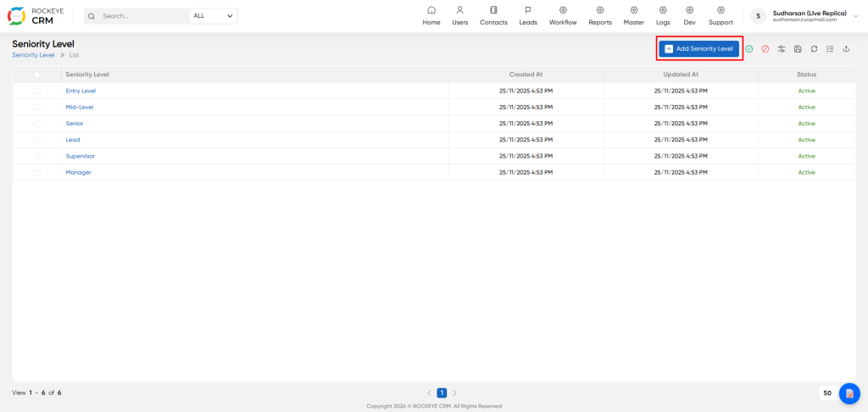Click the refresh list icon
868x412 pixels.
814,48
